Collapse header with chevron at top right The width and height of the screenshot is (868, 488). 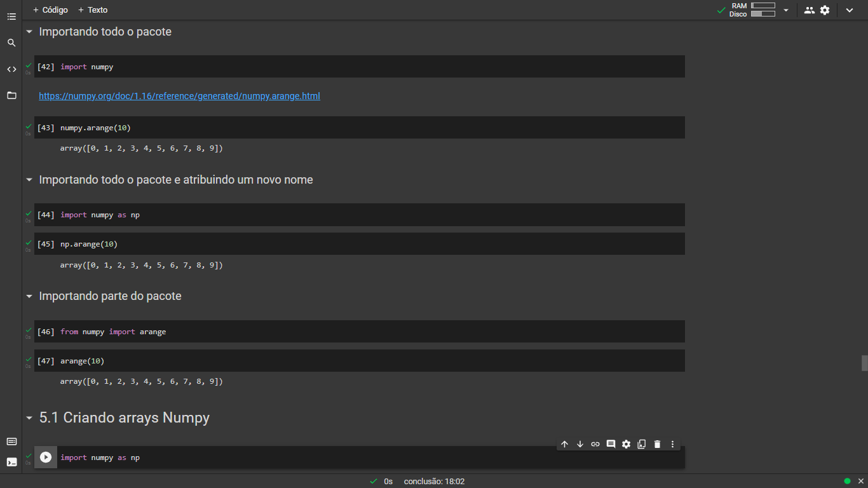850,10
